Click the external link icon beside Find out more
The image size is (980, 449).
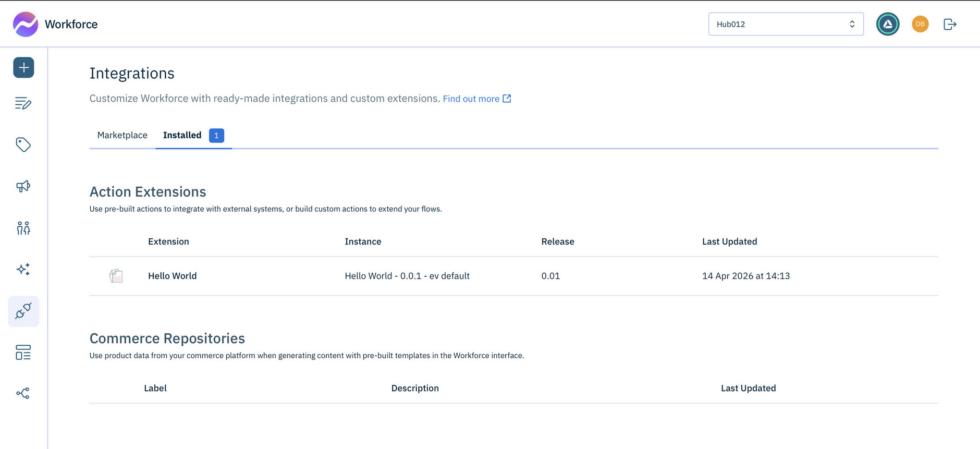tap(507, 99)
